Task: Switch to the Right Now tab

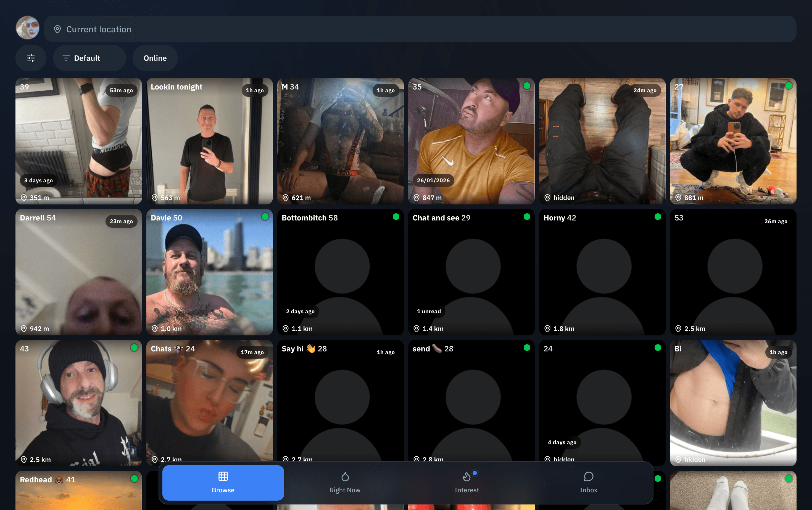Action: (345, 483)
